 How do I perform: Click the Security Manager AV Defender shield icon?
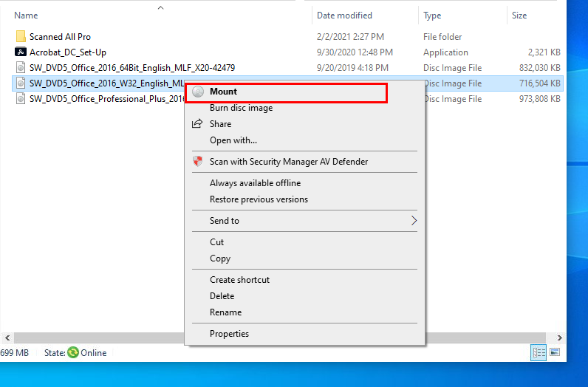coord(198,161)
